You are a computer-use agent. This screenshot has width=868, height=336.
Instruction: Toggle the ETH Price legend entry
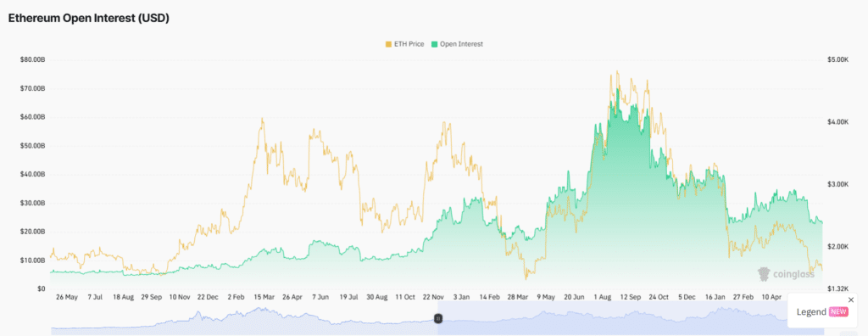[x=404, y=44]
